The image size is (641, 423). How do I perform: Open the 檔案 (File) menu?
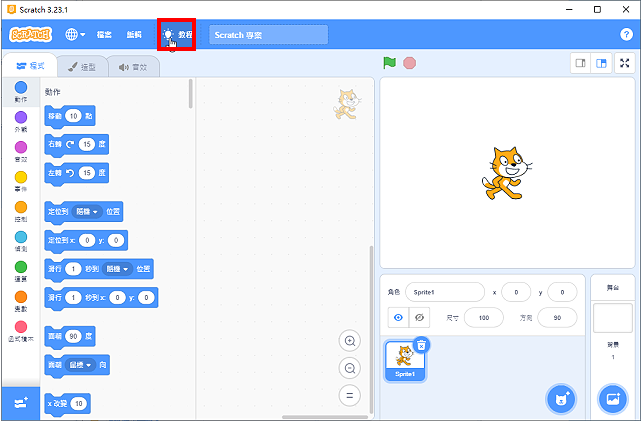(x=104, y=35)
